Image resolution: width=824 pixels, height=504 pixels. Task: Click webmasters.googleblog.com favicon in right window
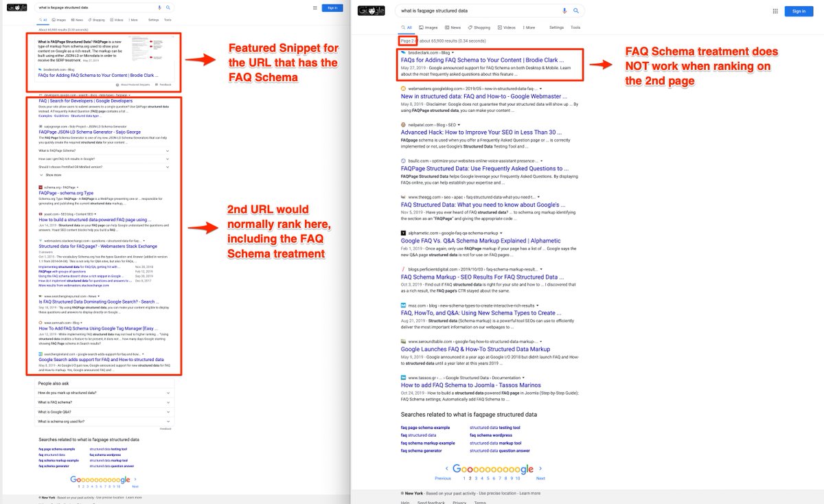(403, 89)
